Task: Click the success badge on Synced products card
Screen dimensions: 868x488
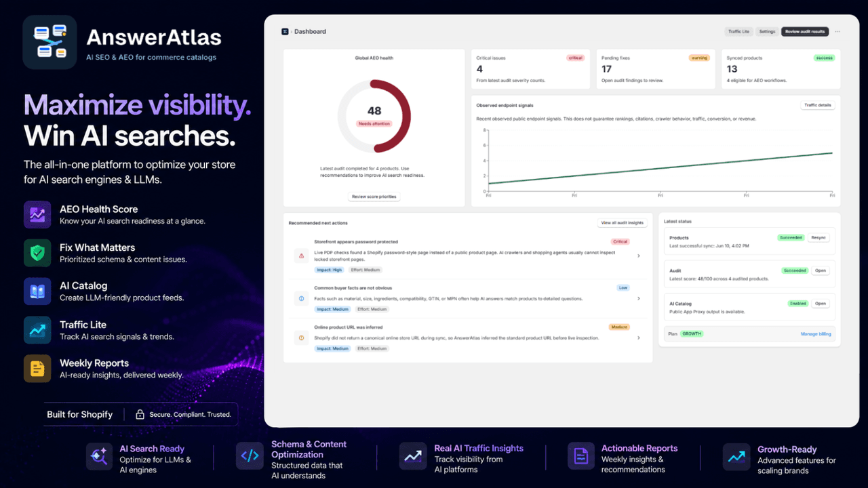Action: 824,58
